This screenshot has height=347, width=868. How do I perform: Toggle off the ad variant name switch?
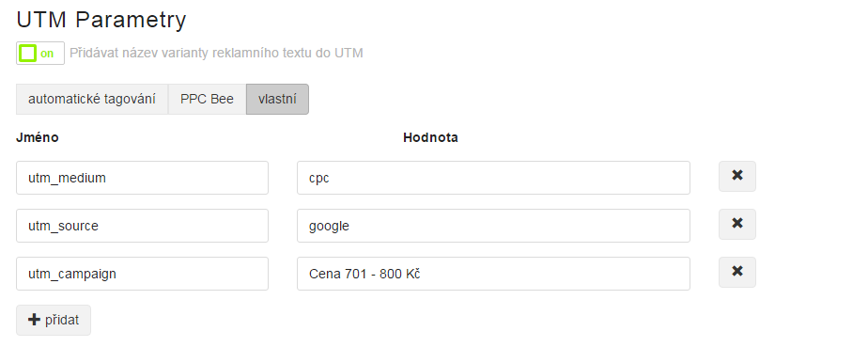(x=40, y=54)
